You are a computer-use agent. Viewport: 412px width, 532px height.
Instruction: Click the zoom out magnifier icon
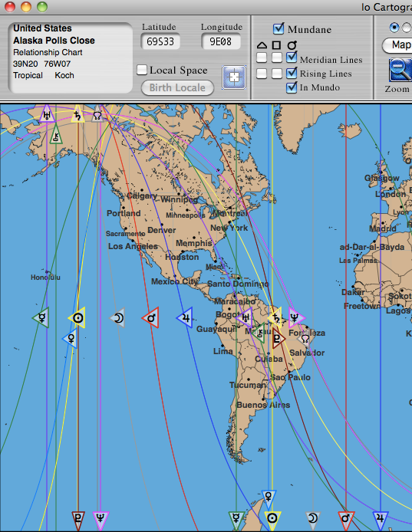click(400, 70)
